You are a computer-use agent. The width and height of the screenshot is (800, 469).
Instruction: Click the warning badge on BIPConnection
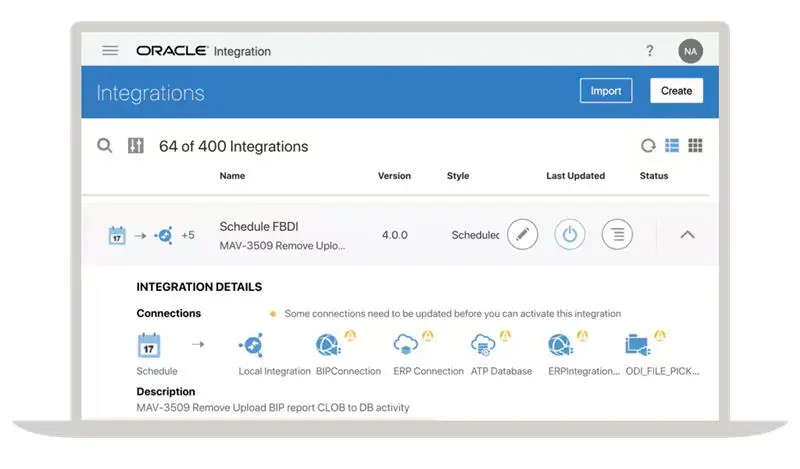(350, 335)
